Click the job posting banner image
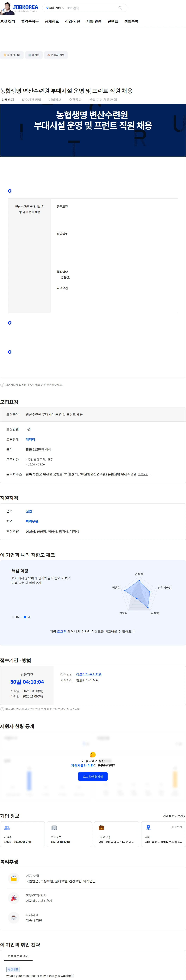 point(93,130)
